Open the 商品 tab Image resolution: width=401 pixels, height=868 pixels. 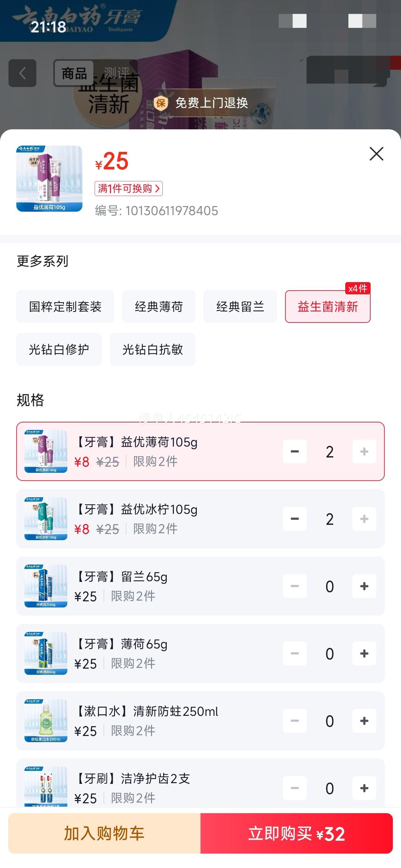click(x=74, y=73)
